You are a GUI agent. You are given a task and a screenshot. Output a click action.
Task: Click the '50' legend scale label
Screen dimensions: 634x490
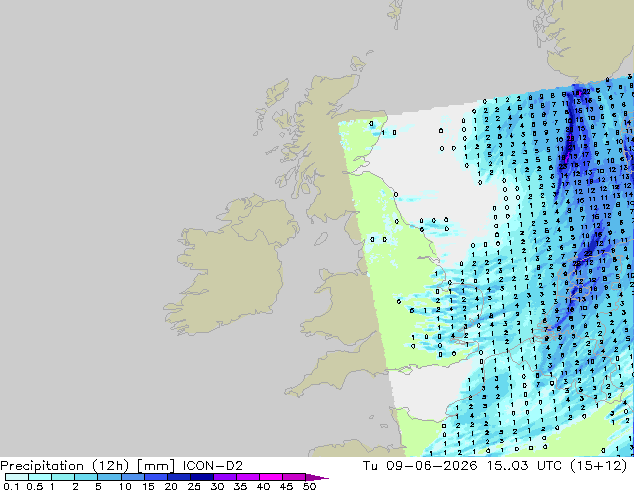click(309, 486)
